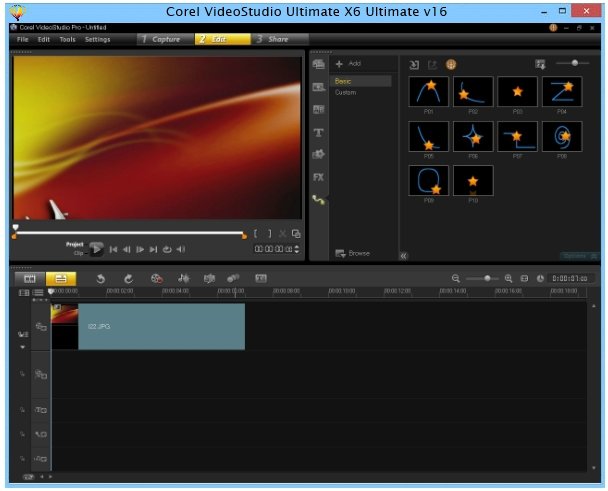The height and width of the screenshot is (491, 608).
Task: Open the system volume control icon
Action: pos(181,249)
